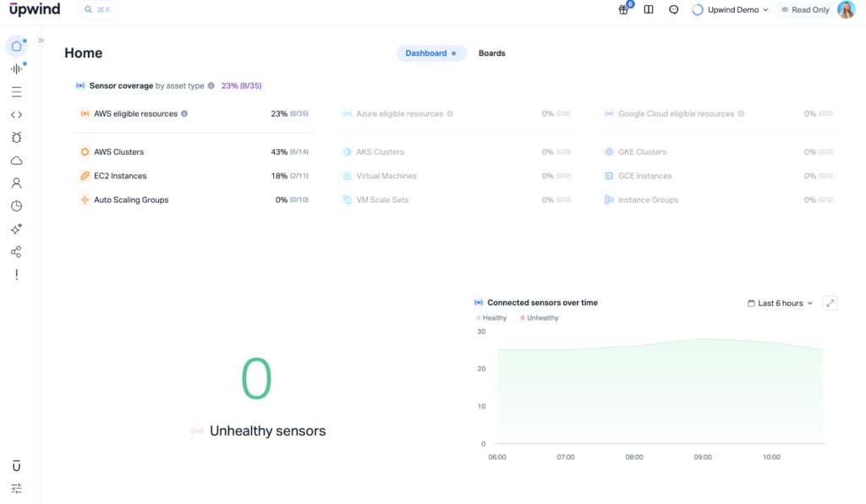Click the cloud icon in the sidebar
Image resolution: width=866 pixels, height=504 pixels.
click(16, 161)
